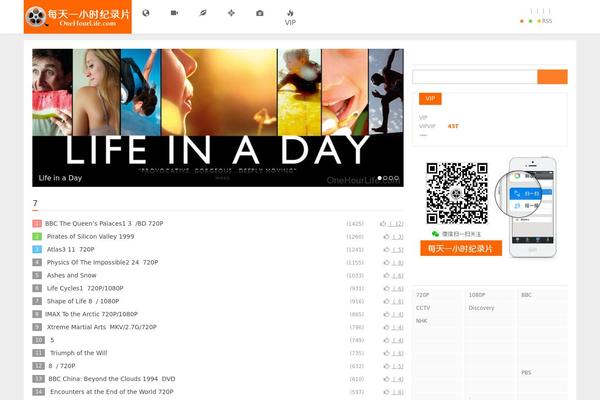Select the photo camera navigation icon
The image size is (600, 400).
pyautogui.click(x=259, y=13)
